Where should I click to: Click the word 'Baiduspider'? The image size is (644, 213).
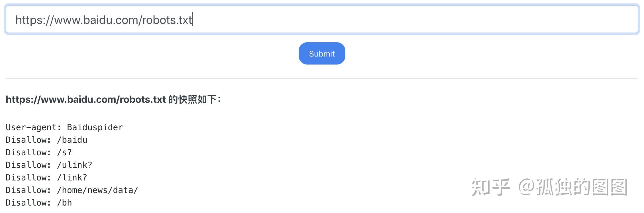coord(95,127)
